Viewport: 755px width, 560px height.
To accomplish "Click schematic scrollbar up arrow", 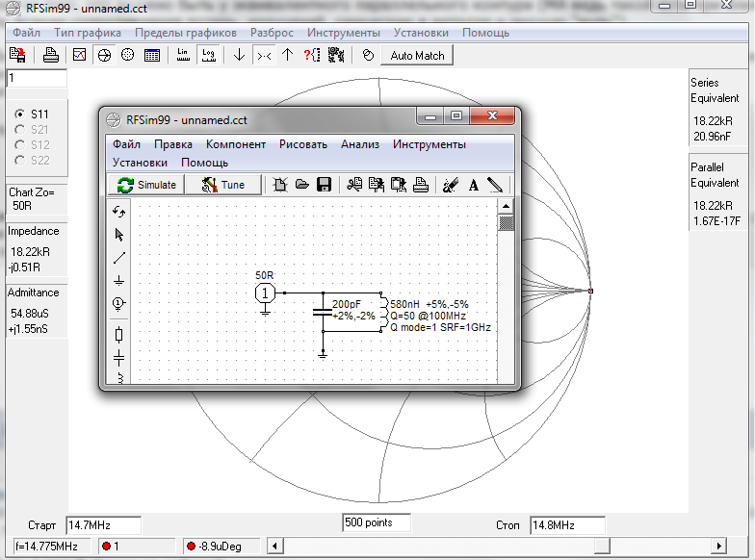I will tap(506, 206).
